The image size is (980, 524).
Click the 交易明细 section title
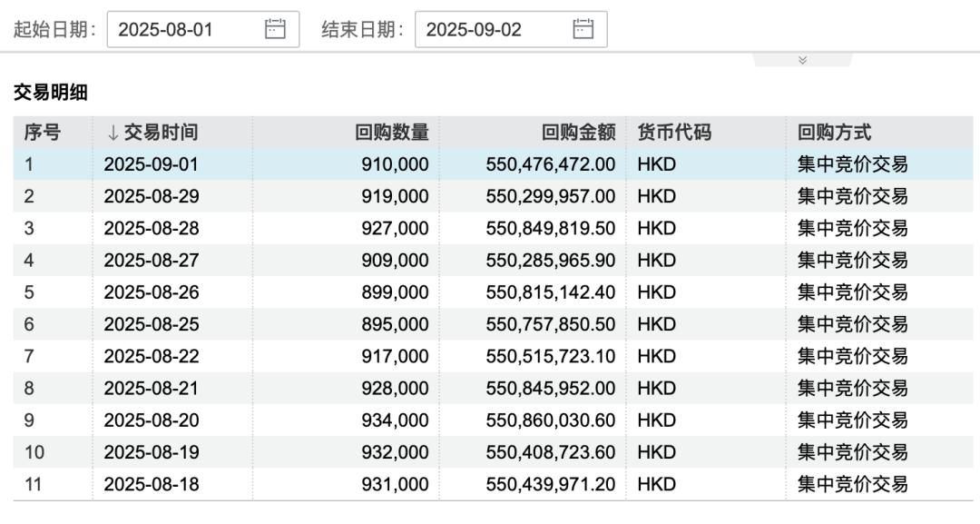[x=50, y=92]
